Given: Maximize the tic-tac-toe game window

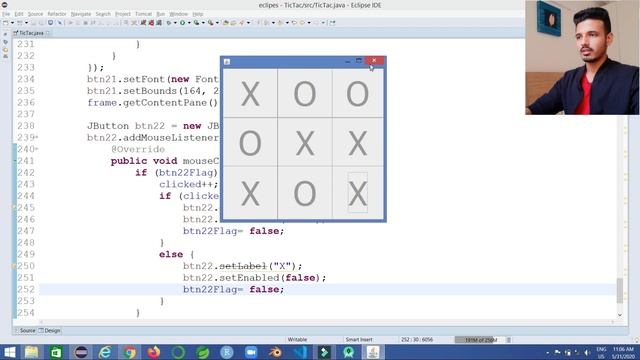Looking at the screenshot, I should (x=358, y=60).
